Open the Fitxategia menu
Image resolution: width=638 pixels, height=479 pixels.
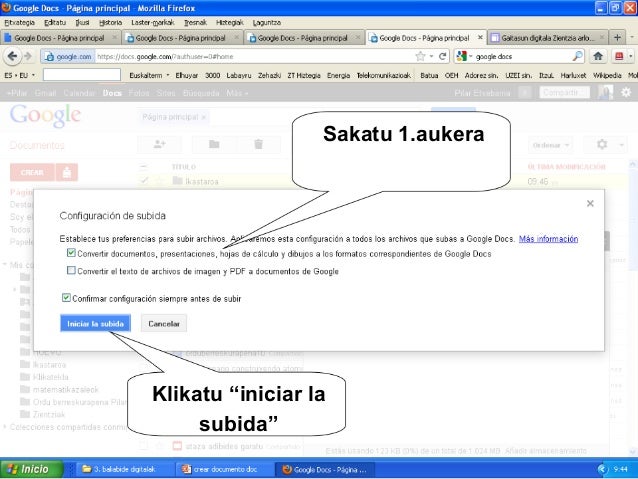pos(20,22)
